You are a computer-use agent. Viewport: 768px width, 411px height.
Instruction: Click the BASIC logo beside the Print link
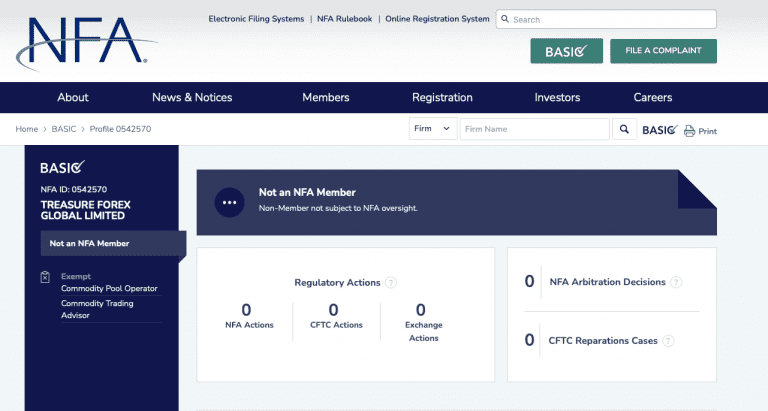(660, 130)
